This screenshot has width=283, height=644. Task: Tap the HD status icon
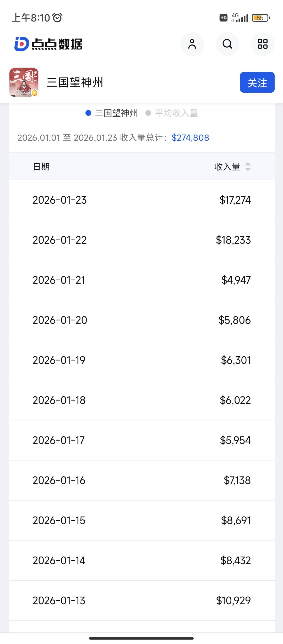(223, 18)
